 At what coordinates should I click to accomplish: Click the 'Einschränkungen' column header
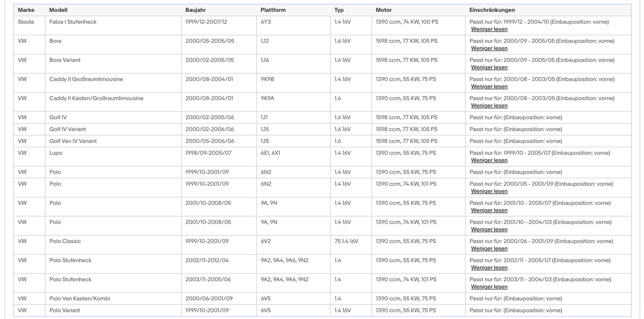(492, 10)
